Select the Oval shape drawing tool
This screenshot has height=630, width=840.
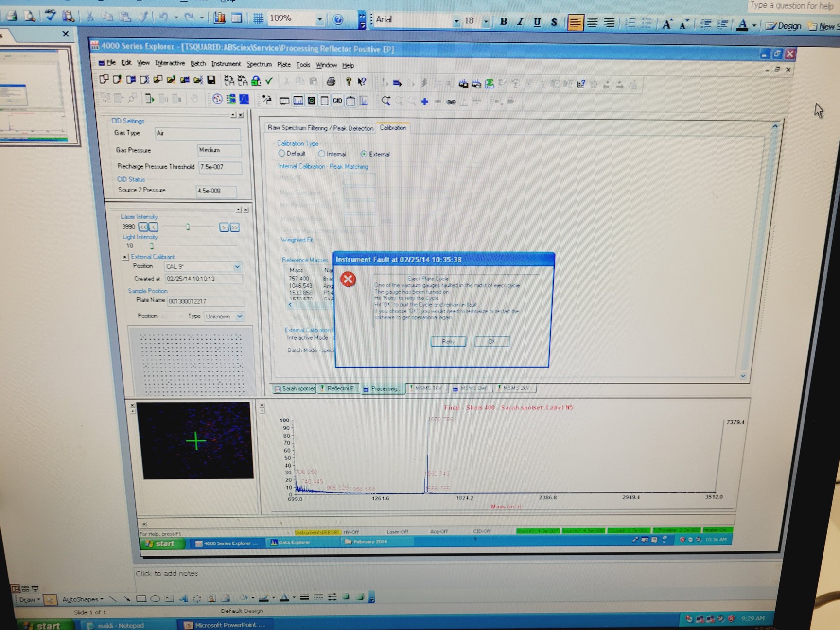(x=155, y=599)
